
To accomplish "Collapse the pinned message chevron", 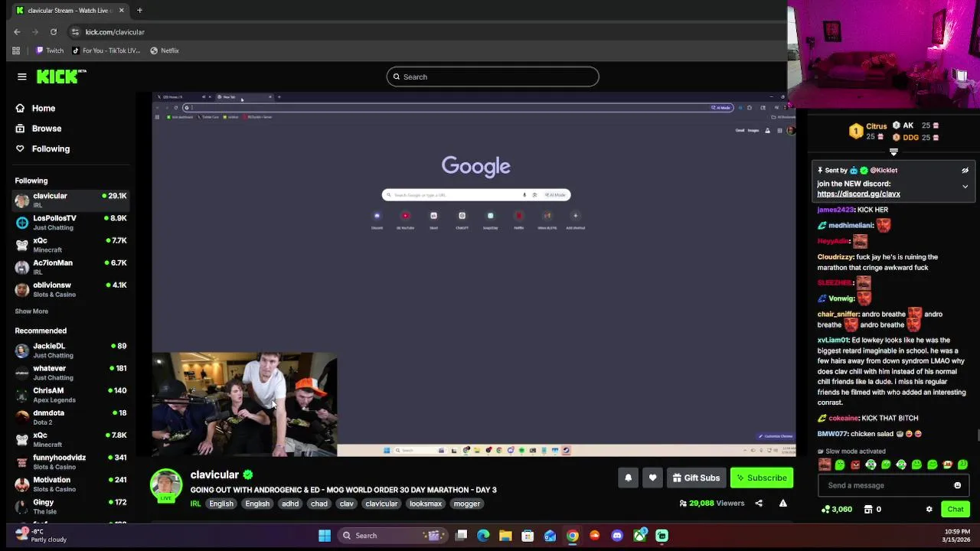I will pyautogui.click(x=965, y=186).
